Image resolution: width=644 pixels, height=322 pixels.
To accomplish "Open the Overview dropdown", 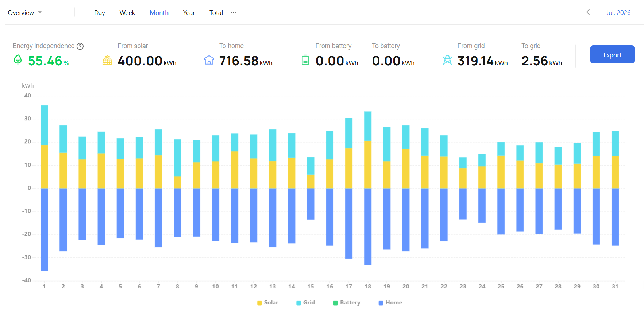I will tap(25, 13).
